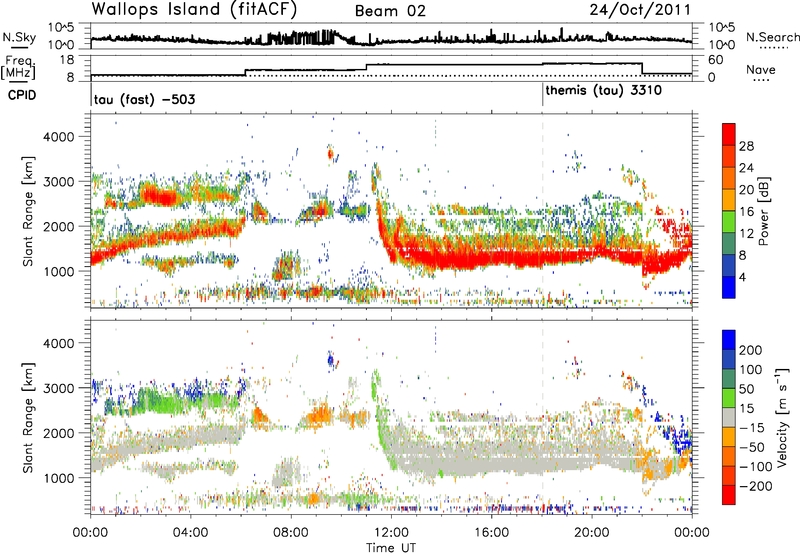The image size is (800, 554).
Task: Click the '16:00' time tick label
Action: (x=491, y=533)
